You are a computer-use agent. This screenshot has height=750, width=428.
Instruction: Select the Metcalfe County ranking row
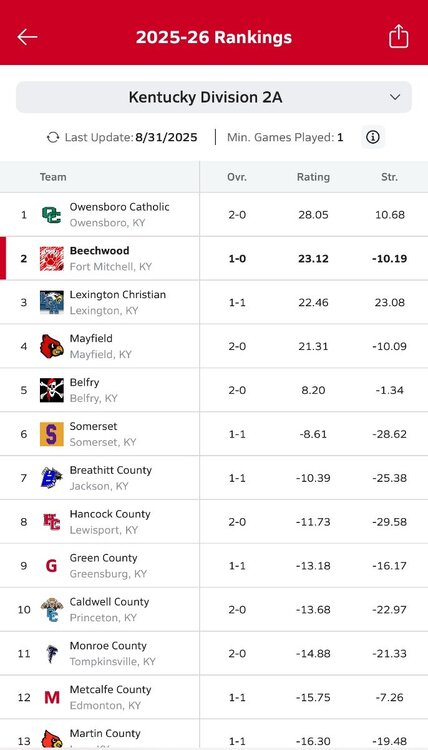[214, 697]
